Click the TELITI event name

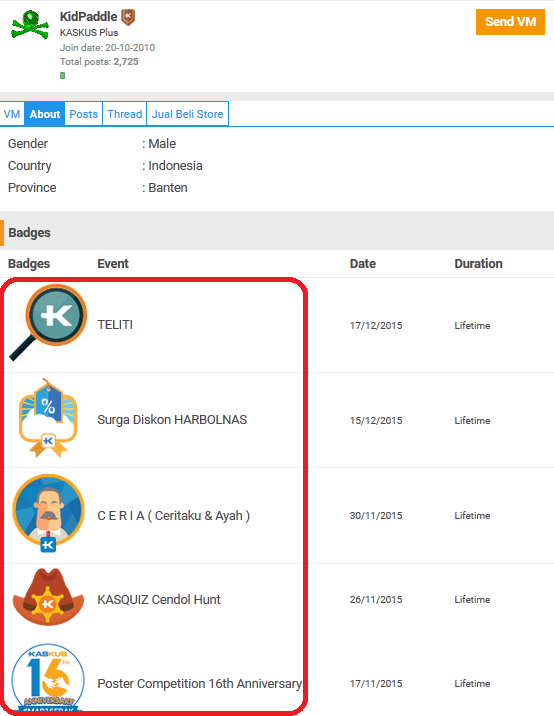click(x=115, y=325)
